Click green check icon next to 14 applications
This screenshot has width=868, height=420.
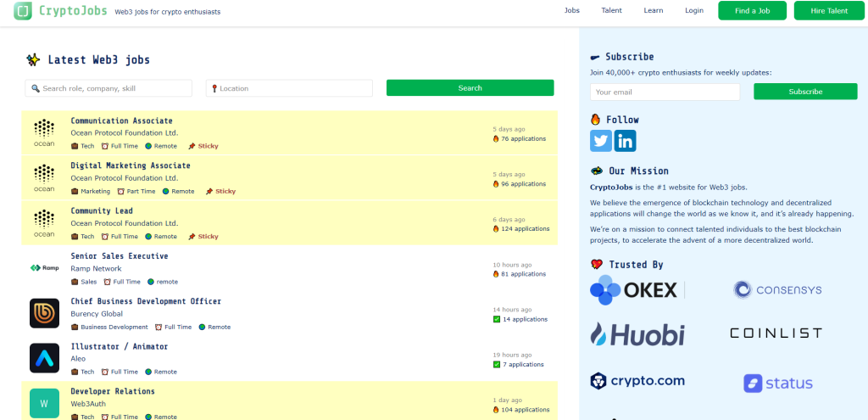point(497,319)
